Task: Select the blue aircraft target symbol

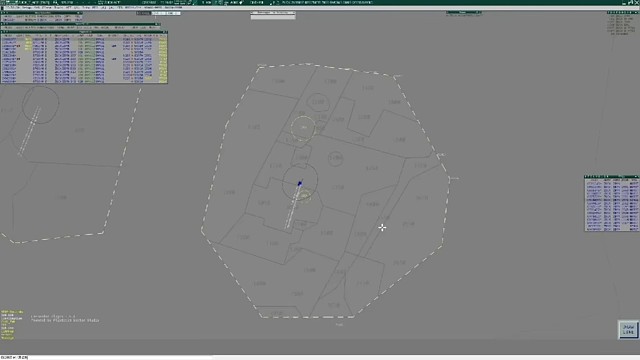Action: coord(300,184)
